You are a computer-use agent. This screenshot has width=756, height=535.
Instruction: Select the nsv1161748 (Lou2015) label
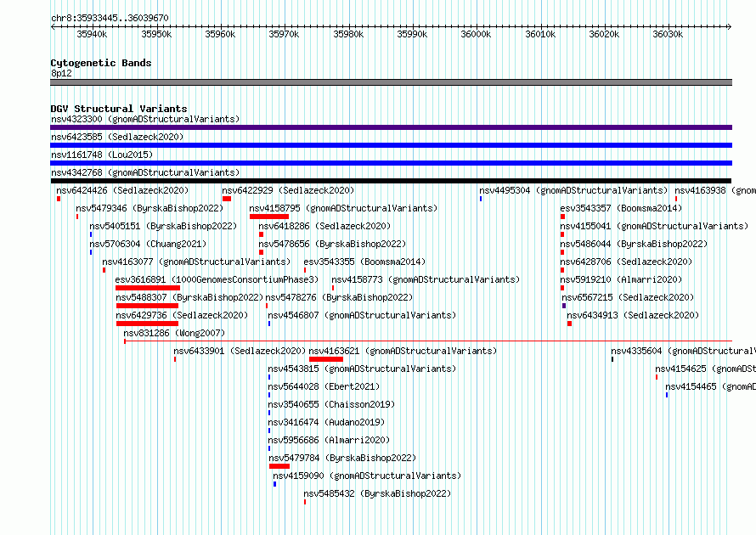coord(102,155)
